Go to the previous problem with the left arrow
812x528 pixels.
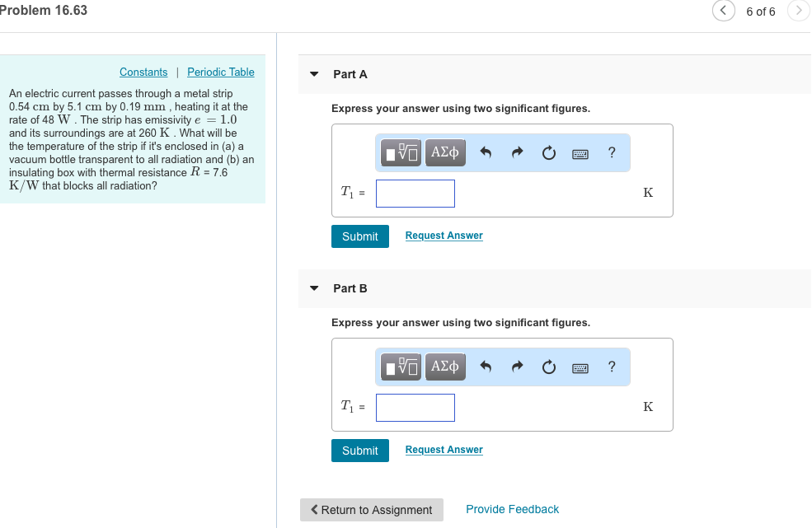coord(723,11)
